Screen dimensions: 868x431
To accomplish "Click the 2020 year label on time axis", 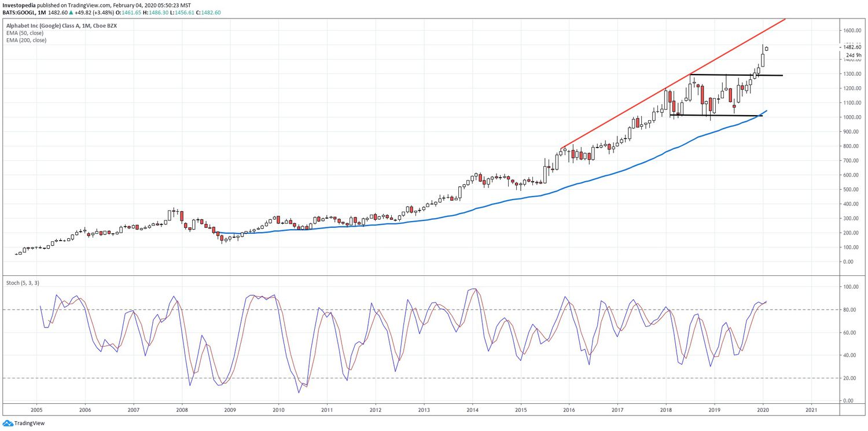I will pos(763,410).
